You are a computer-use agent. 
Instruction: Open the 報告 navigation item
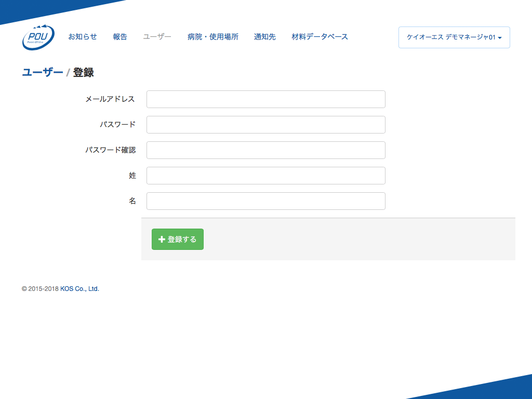pos(120,37)
